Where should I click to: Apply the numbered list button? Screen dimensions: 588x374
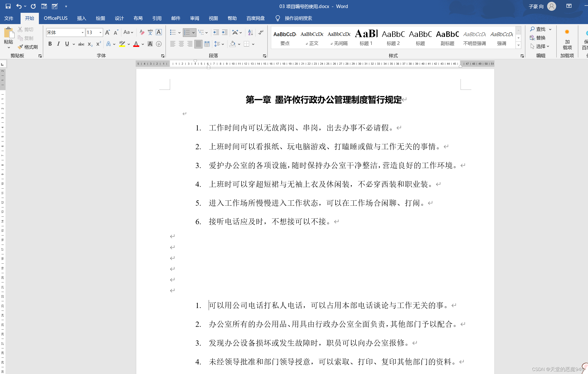click(187, 32)
